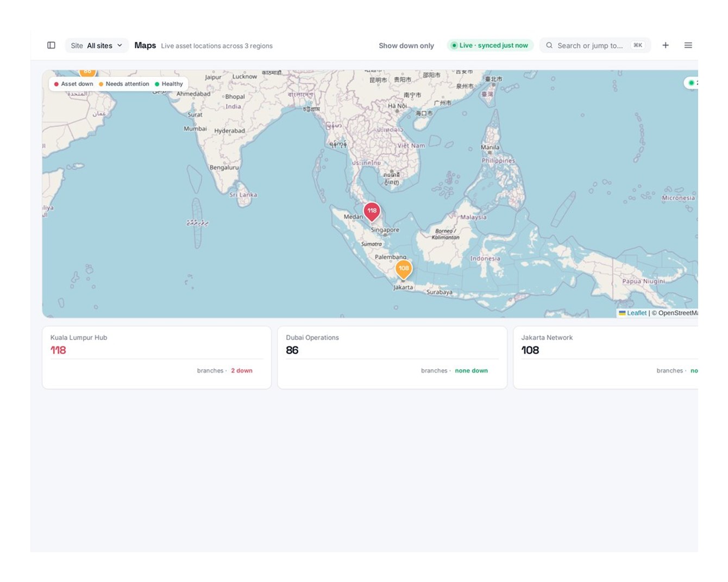
Task: Toggle Show down only filter
Action: pos(406,46)
